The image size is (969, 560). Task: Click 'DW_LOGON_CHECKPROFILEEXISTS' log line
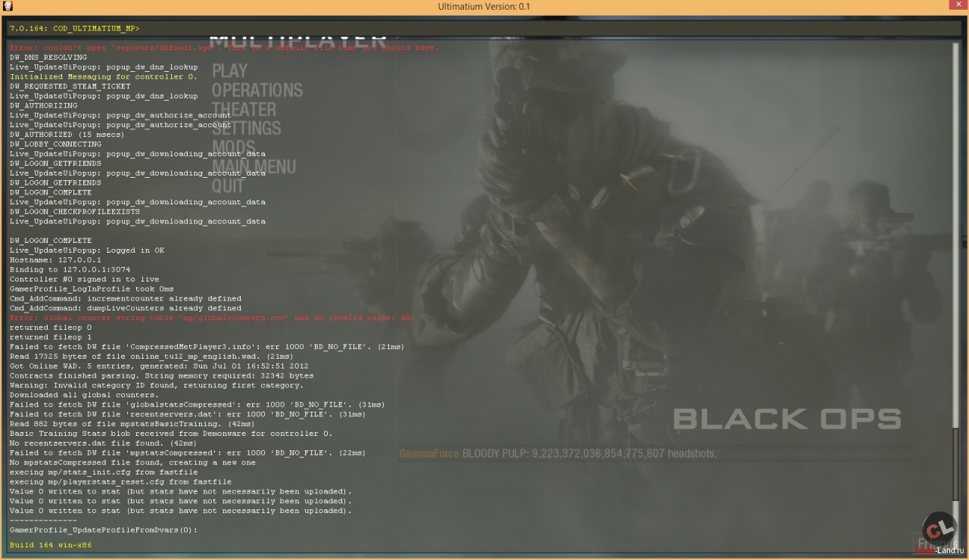[75, 212]
